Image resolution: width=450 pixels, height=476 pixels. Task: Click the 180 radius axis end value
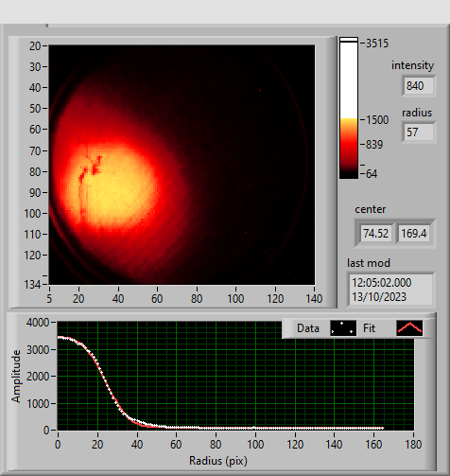(413, 445)
